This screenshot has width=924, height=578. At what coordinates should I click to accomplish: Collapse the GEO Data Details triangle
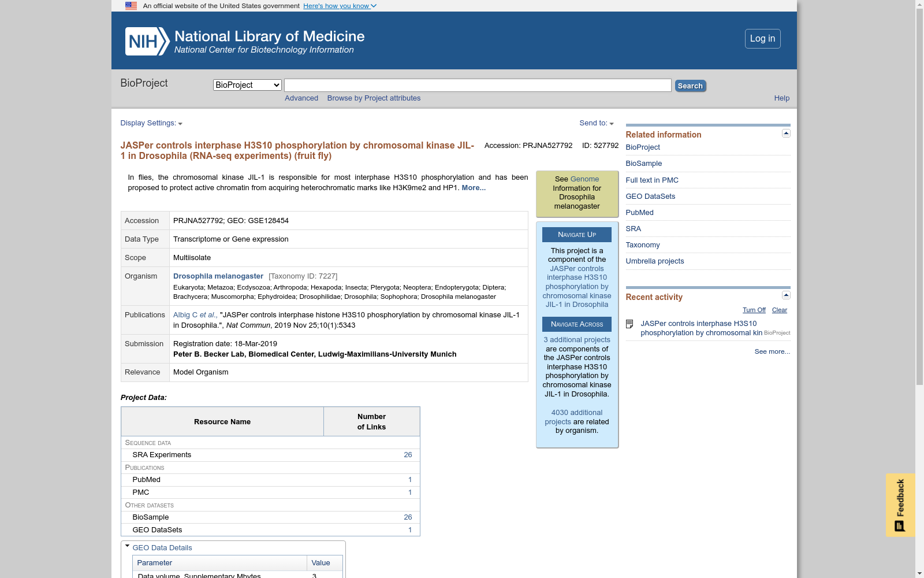(127, 546)
